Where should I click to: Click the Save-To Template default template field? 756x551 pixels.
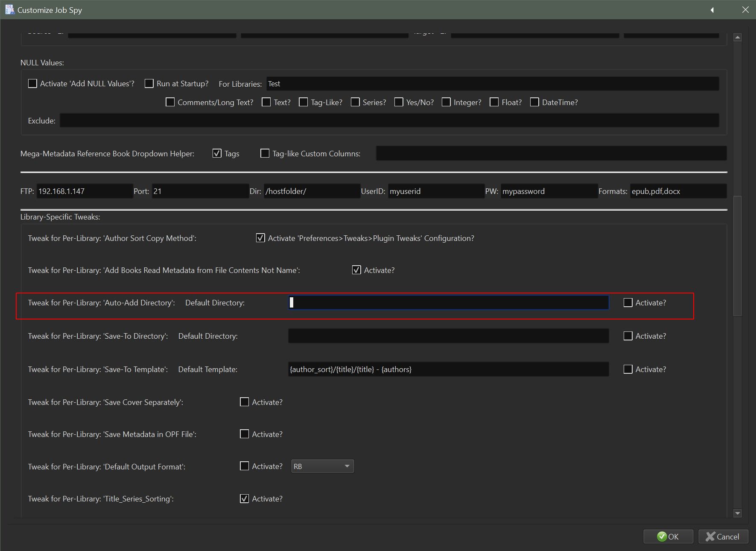tap(448, 369)
